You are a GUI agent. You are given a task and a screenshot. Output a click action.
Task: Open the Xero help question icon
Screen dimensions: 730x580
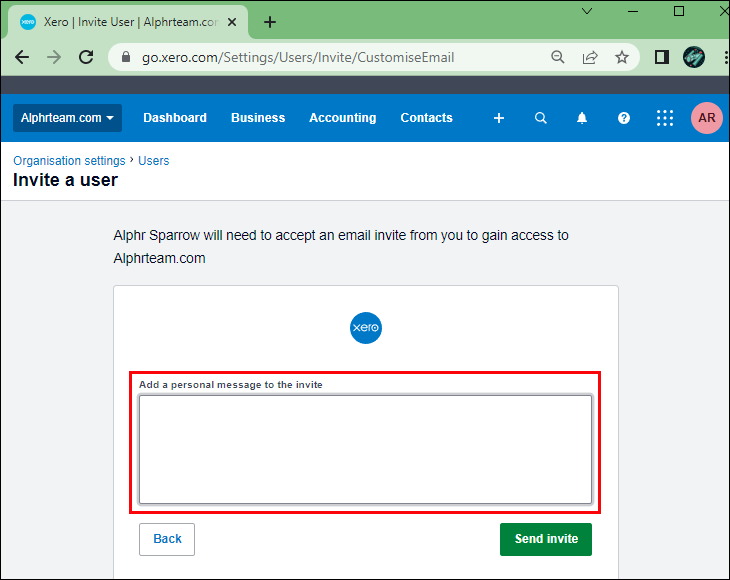624,118
